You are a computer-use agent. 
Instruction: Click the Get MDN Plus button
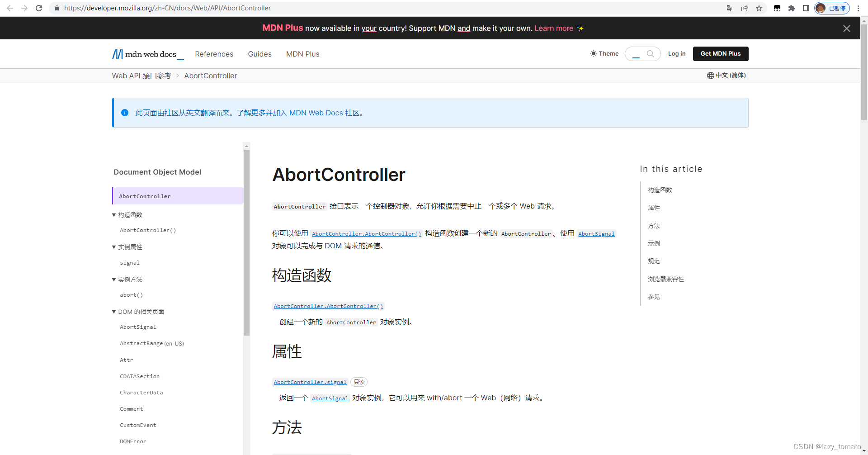720,53
